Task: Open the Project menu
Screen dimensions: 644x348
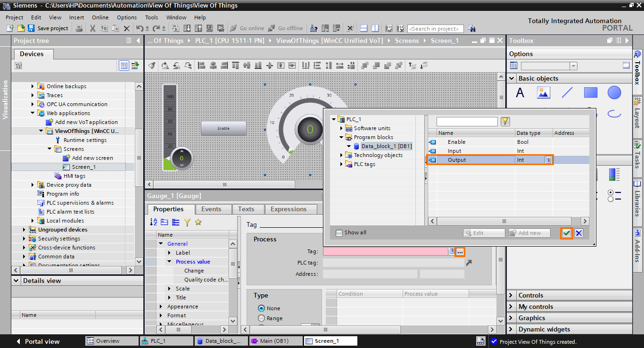Action: click(14, 17)
